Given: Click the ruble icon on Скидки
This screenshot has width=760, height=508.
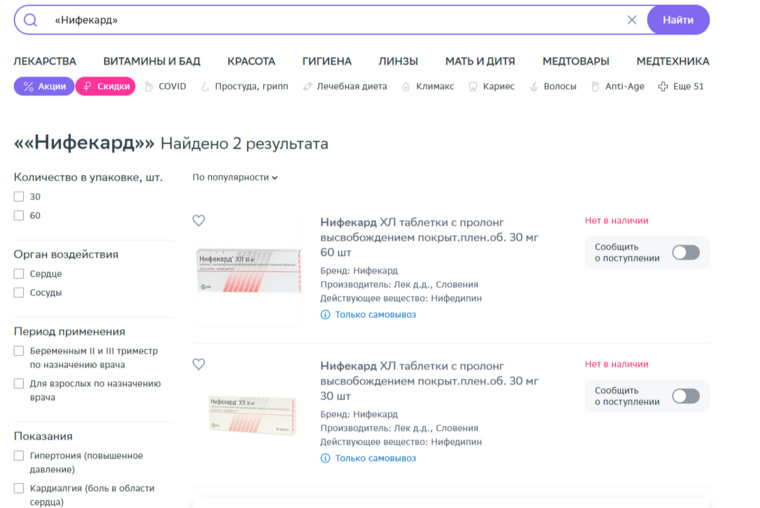Looking at the screenshot, I should pyautogui.click(x=87, y=86).
